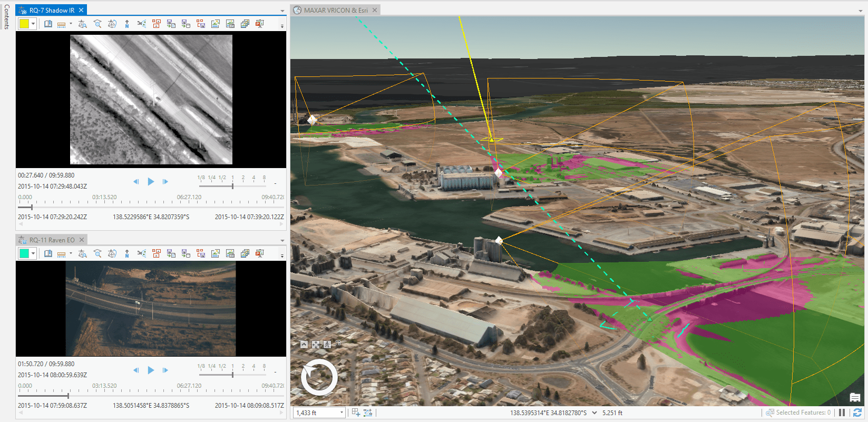This screenshot has width=868, height=422.
Task: Click the yellow color swatch for RQ-7
Action: (x=24, y=24)
